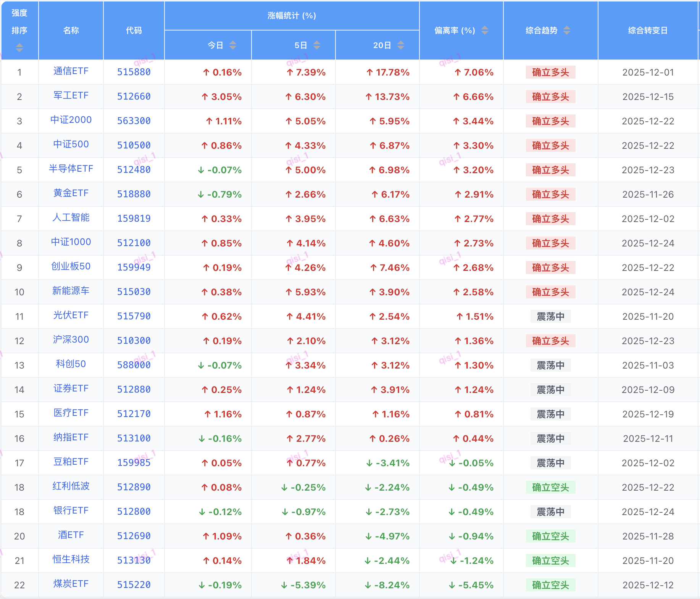
Task: Click the 名称 column header
Action: click(x=71, y=31)
